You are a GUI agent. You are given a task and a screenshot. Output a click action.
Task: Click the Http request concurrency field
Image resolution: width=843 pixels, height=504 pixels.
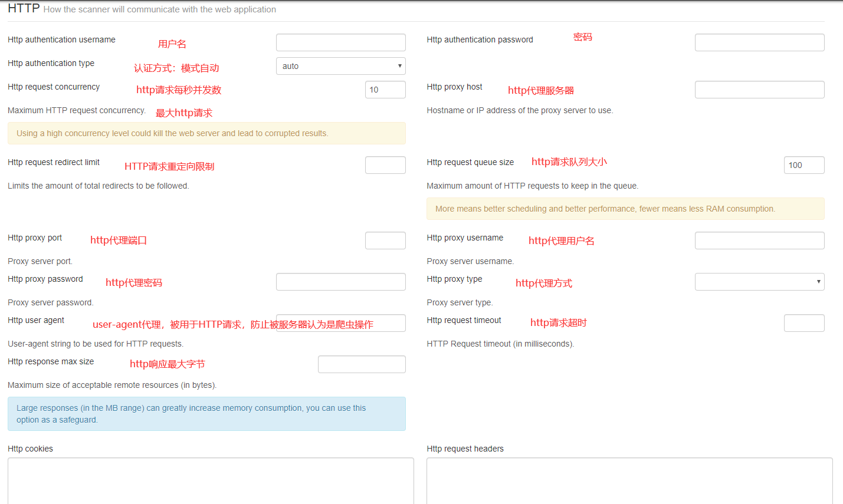(x=385, y=90)
